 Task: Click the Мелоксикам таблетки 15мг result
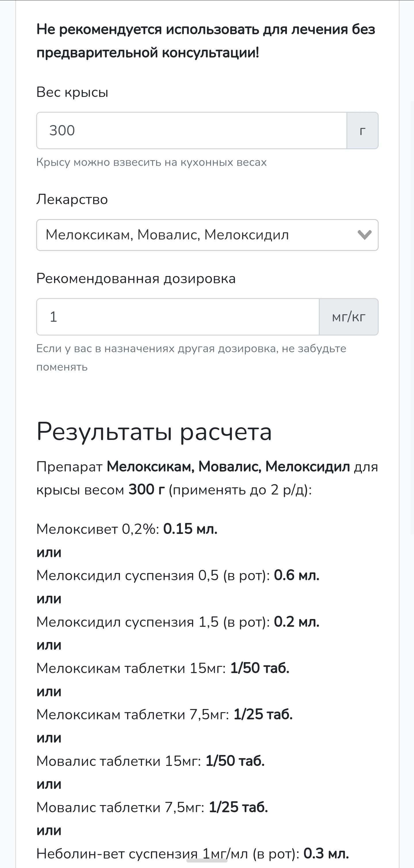163,668
